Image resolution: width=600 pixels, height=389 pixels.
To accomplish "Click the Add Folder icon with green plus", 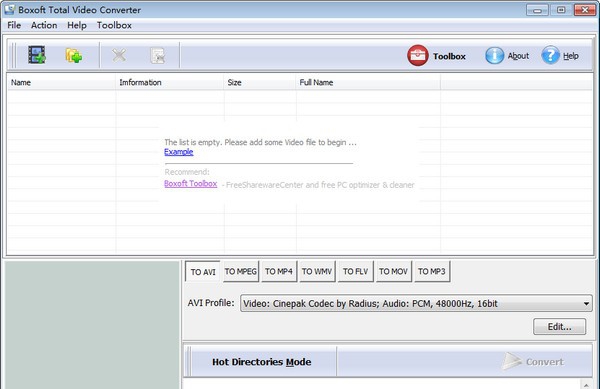I will point(74,55).
